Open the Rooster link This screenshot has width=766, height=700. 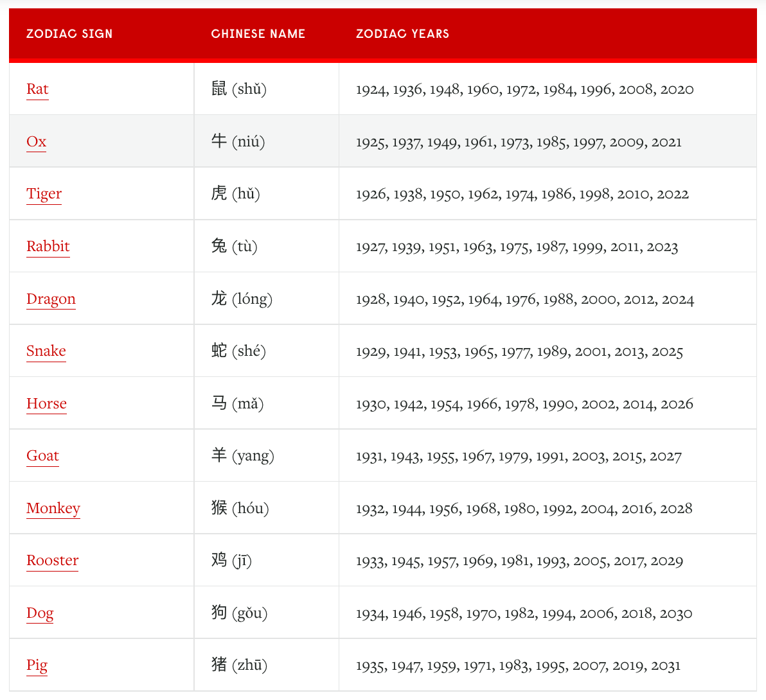52,561
